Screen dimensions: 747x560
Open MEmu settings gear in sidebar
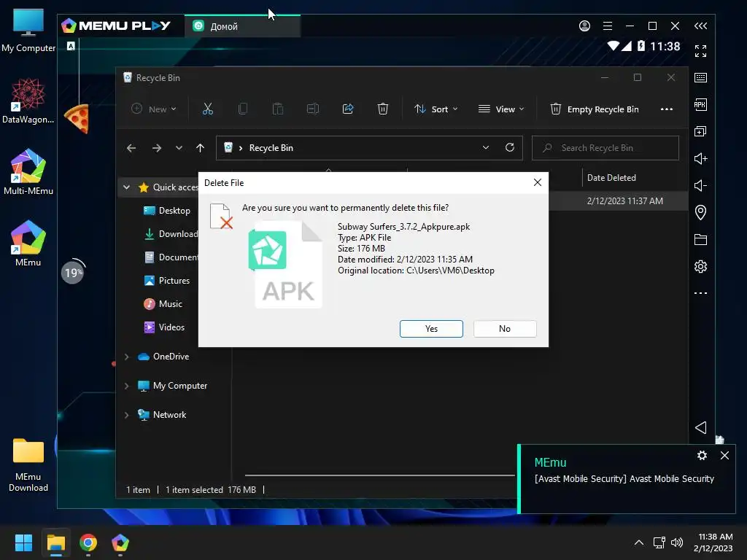pyautogui.click(x=700, y=266)
